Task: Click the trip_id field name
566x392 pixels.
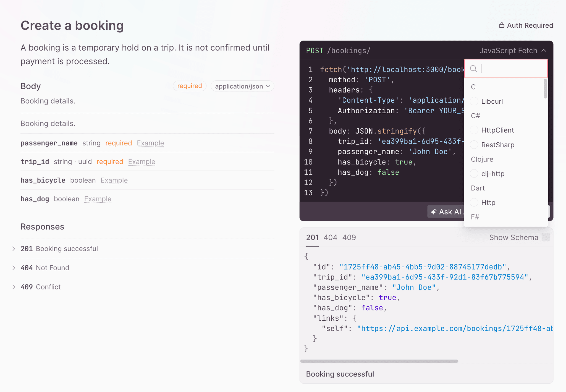Action: (x=35, y=162)
